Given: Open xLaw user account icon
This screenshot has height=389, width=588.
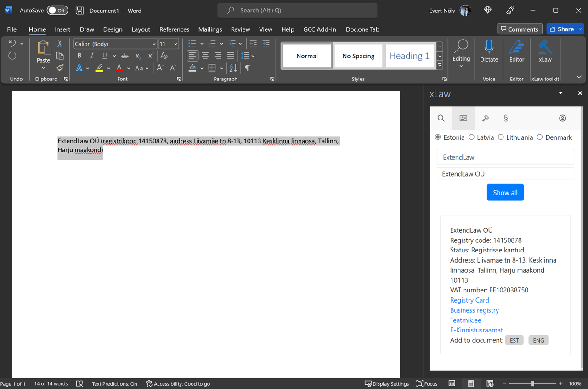Looking at the screenshot, I should [562, 118].
